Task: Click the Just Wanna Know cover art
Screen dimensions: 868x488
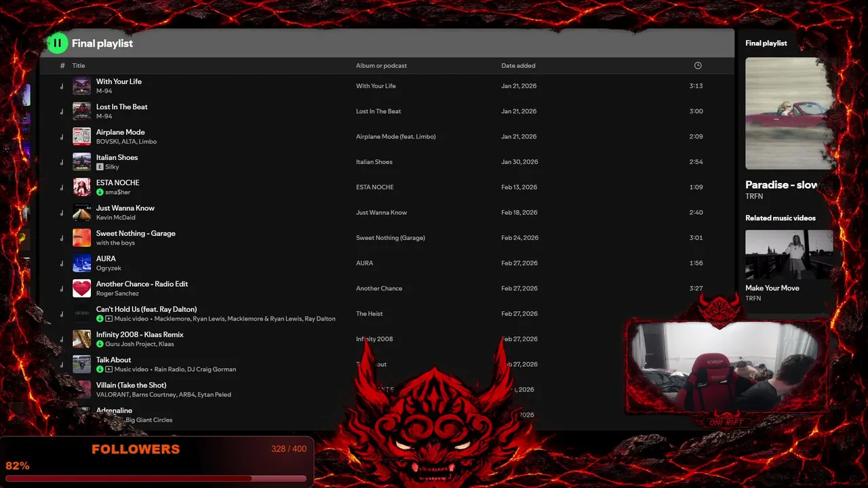Action: pos(81,212)
